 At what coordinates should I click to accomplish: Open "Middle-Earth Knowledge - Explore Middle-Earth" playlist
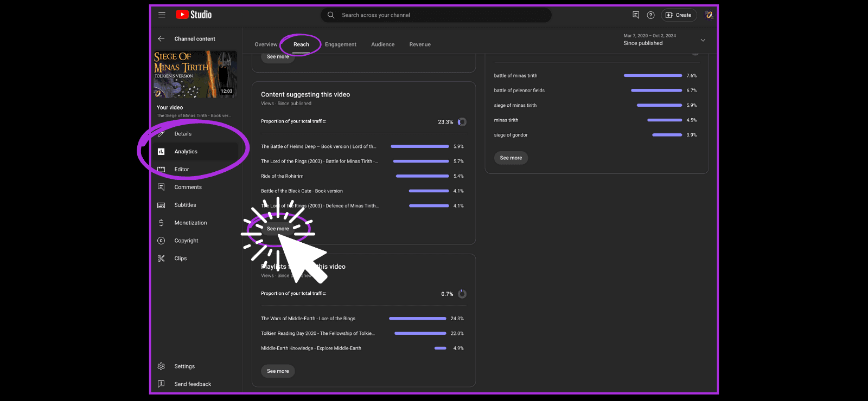point(311,348)
